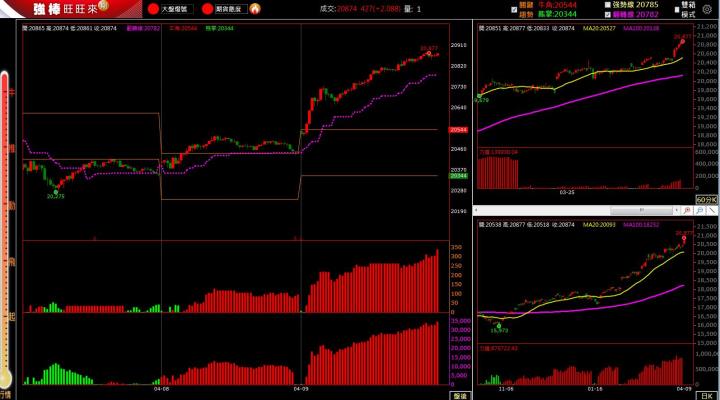
Task: Toggle the 關鍵價 checkbox
Action: pos(608,15)
